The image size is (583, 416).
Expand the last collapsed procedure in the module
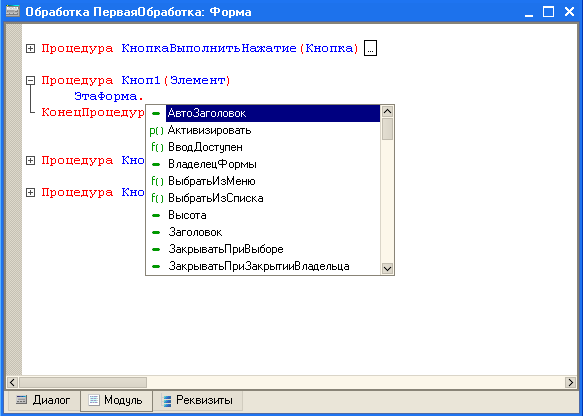pyautogui.click(x=30, y=192)
